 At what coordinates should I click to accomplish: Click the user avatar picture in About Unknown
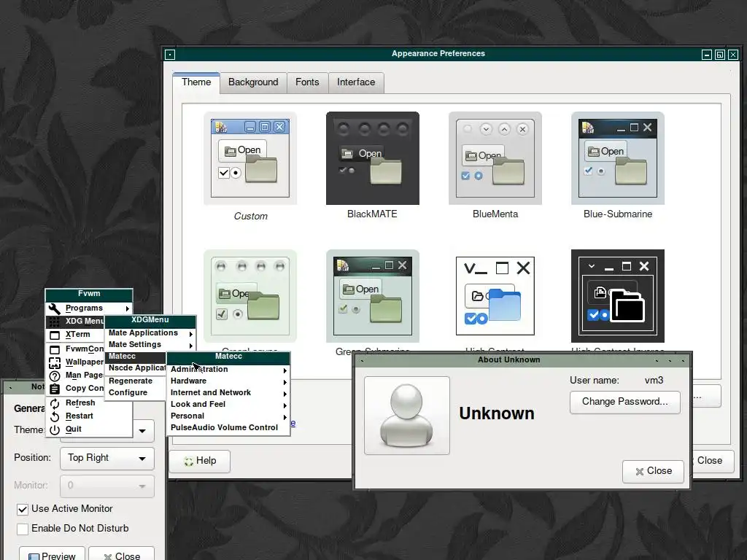tap(407, 416)
